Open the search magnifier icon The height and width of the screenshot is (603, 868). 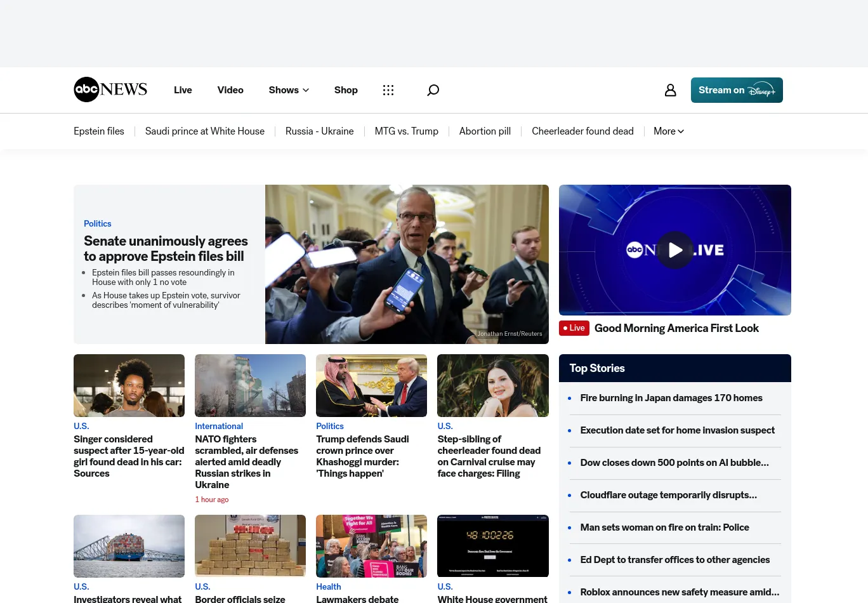433,90
